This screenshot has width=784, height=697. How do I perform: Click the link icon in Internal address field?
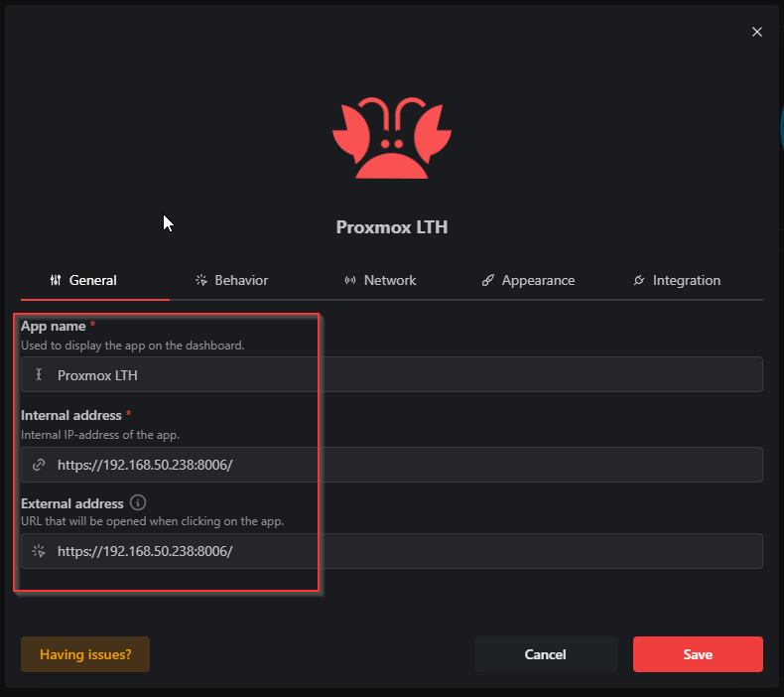click(x=39, y=465)
